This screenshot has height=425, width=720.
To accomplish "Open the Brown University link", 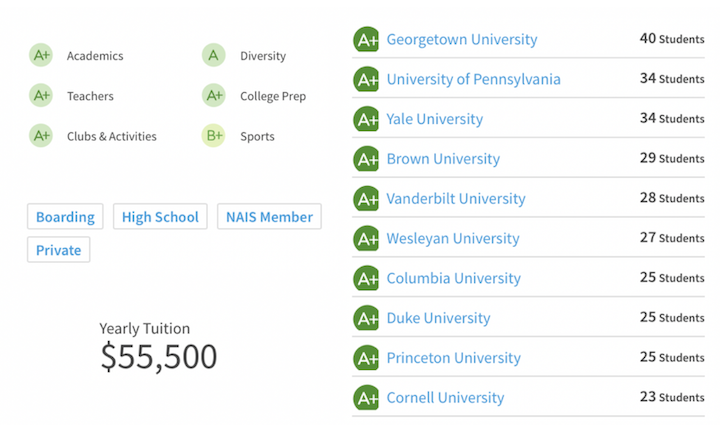I will click(x=443, y=159).
